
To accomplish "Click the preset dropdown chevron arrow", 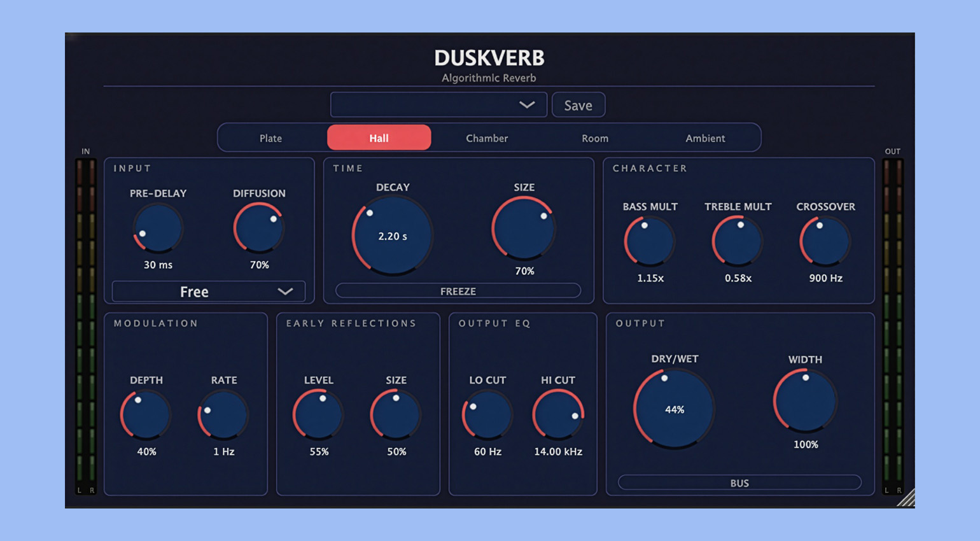I will [527, 105].
